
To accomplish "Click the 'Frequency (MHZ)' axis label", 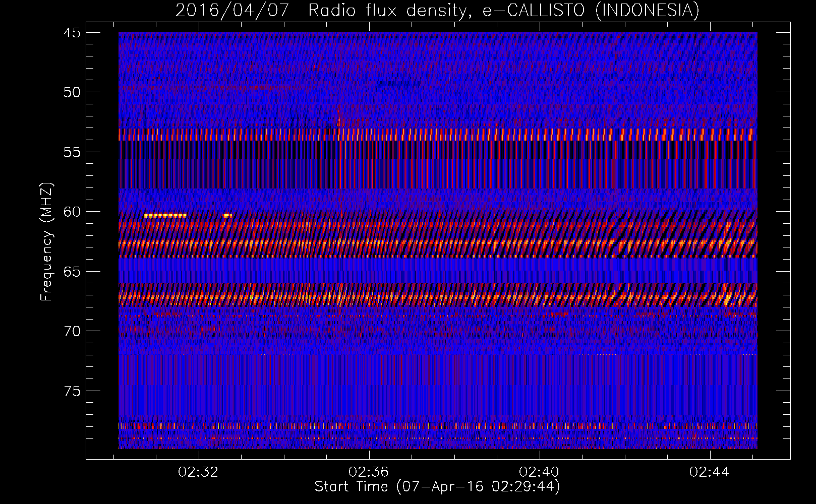I will 46,242.
